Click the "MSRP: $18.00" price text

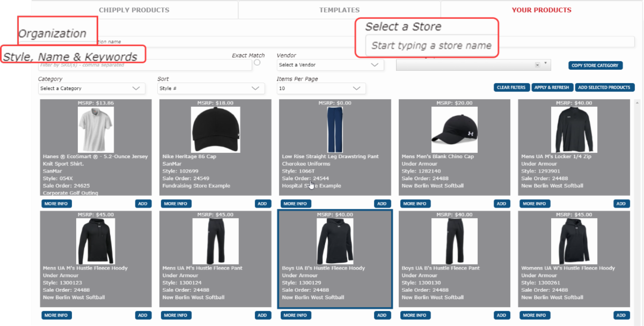215,103
